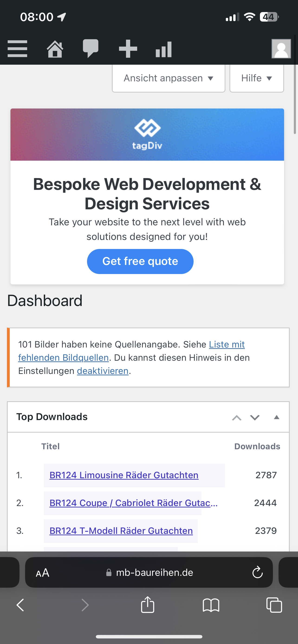Tap the home site icon
298x644 pixels.
[55, 49]
